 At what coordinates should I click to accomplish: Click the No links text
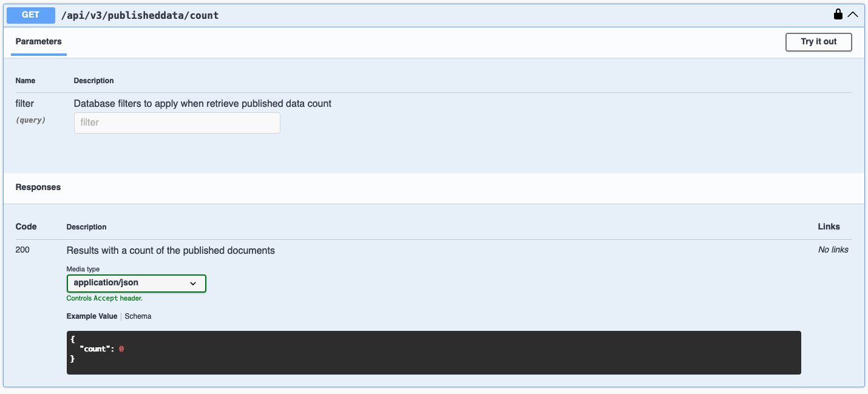[833, 250]
